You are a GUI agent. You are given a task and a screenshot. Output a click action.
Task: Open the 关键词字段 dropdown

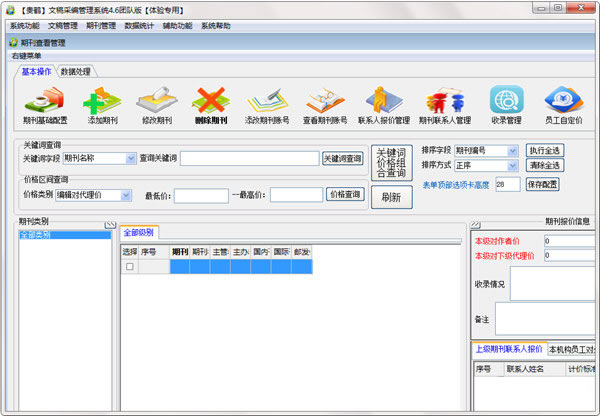pyautogui.click(x=131, y=158)
